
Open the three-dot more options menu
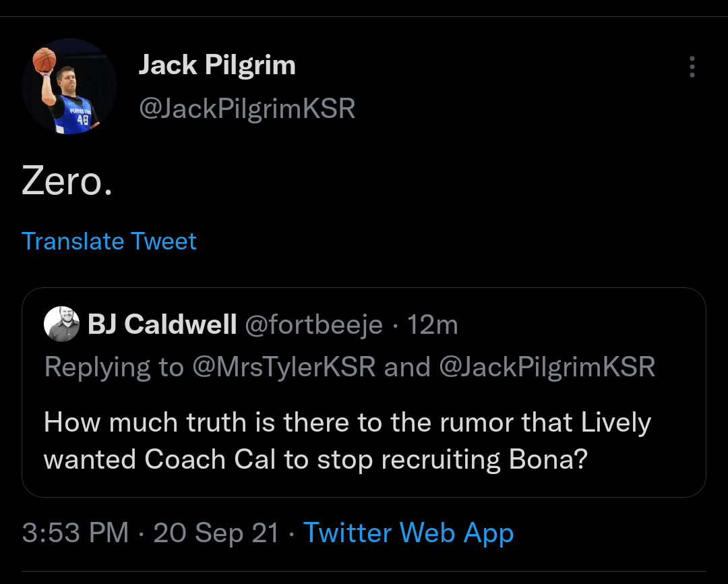[x=692, y=67]
